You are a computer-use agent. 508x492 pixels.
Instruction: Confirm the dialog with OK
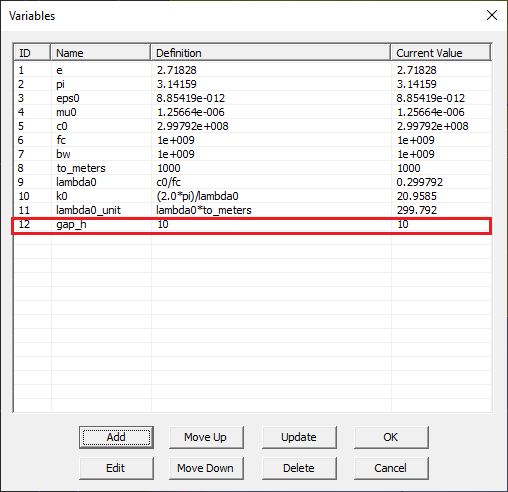point(391,437)
